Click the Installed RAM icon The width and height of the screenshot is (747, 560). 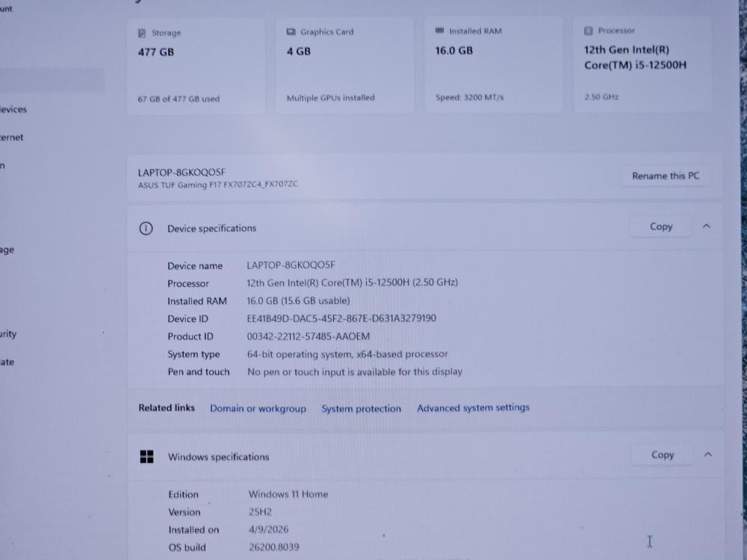coord(439,31)
